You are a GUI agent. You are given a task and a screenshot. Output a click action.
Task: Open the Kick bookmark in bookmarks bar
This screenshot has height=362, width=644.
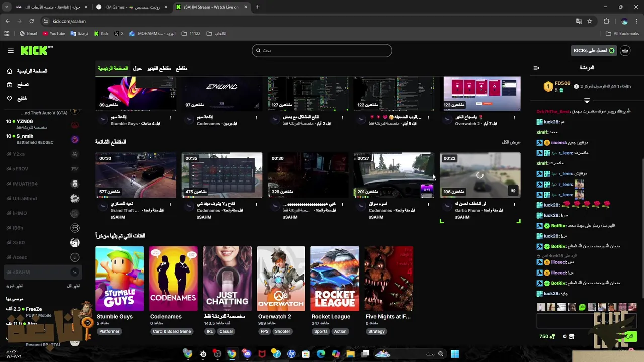click(x=101, y=34)
